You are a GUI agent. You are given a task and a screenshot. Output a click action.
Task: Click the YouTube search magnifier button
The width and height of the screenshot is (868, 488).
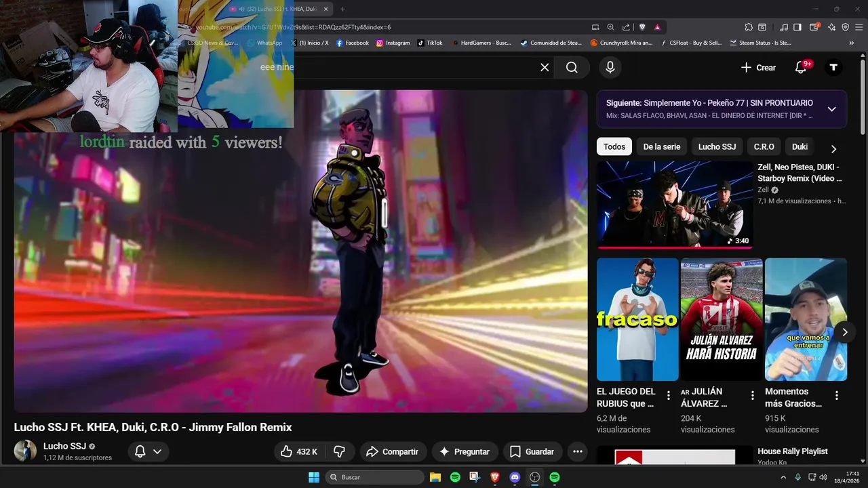[572, 67]
